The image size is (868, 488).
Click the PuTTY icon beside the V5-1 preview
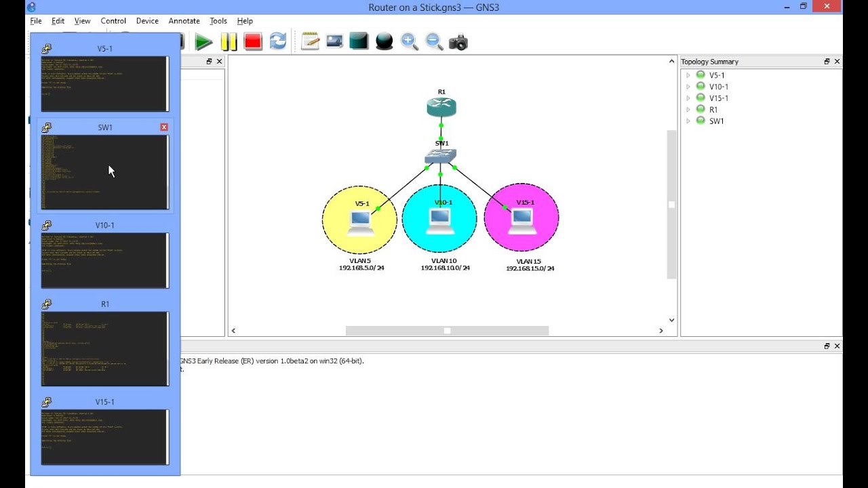click(47, 49)
